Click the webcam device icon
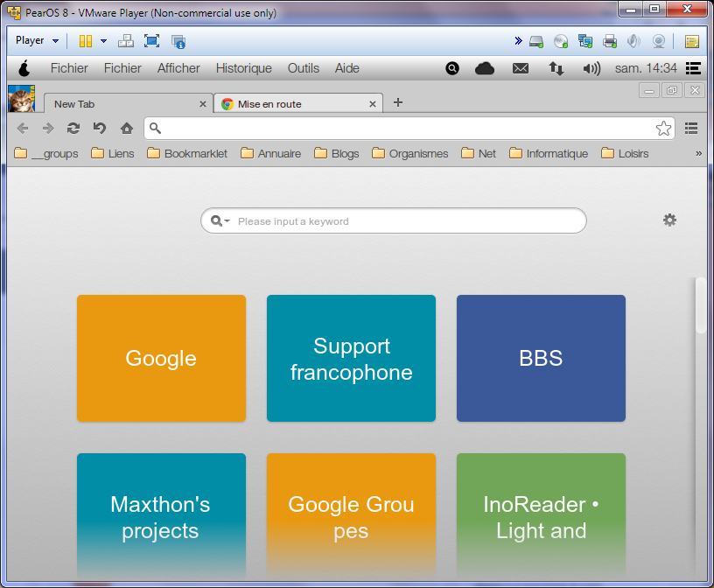714x588 pixels. 659,41
